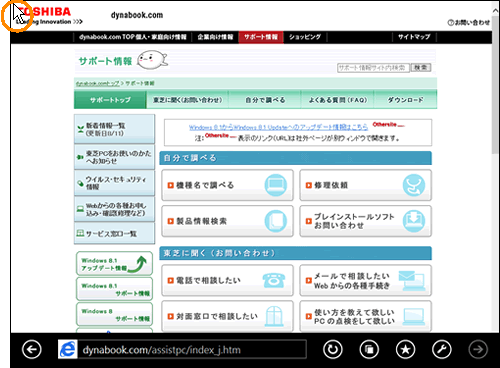Viewport: 500px width, 368px height.
Task: Click the stethoscope icon beside 修理依頼
Action: (x=414, y=185)
